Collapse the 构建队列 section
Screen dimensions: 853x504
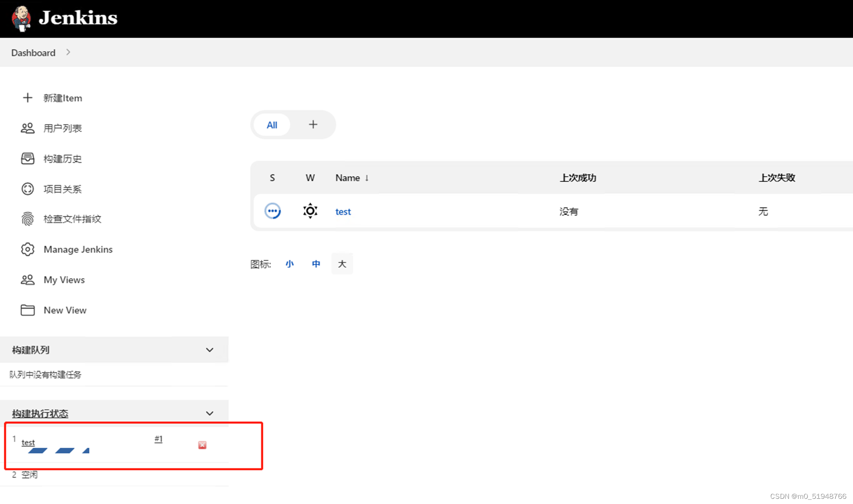click(x=210, y=350)
